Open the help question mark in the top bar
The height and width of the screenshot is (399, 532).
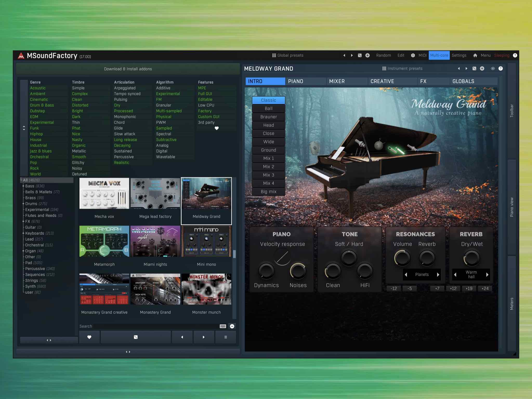pyautogui.click(x=515, y=55)
